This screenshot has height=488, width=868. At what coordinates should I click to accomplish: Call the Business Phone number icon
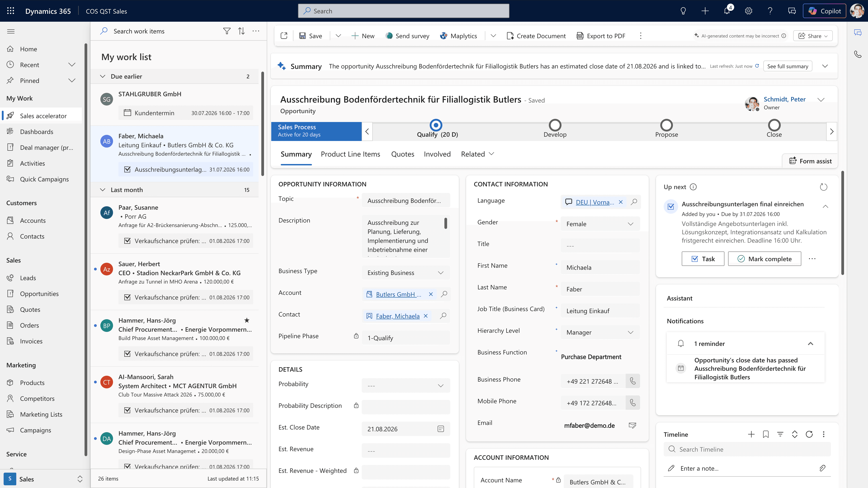pos(632,381)
